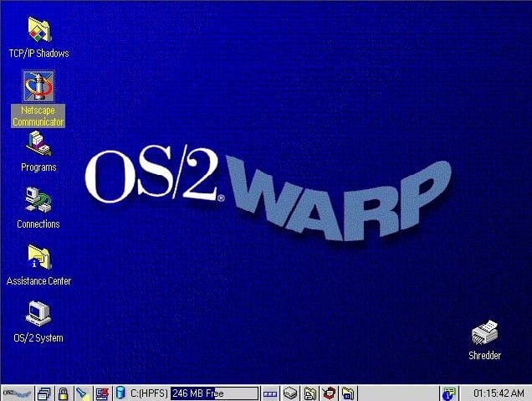Click the Netscape Communicator label text
The image size is (532, 401).
coord(38,116)
